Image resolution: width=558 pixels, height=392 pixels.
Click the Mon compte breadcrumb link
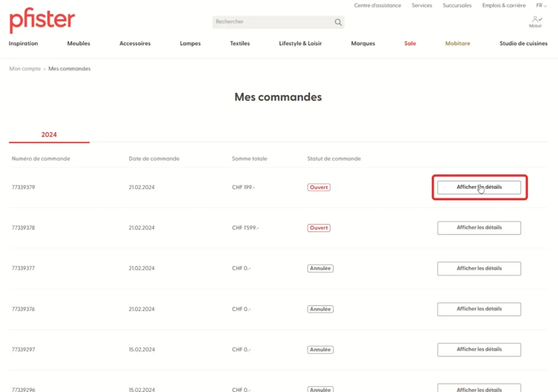tap(25, 69)
